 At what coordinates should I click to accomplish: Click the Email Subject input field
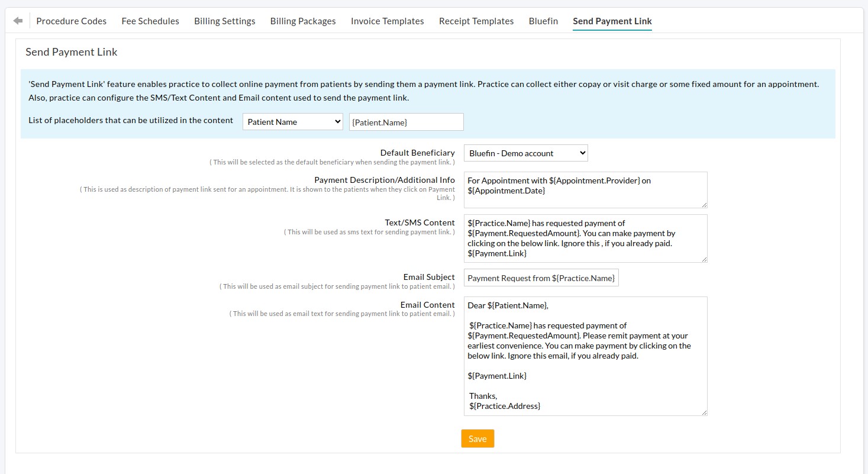pos(541,278)
